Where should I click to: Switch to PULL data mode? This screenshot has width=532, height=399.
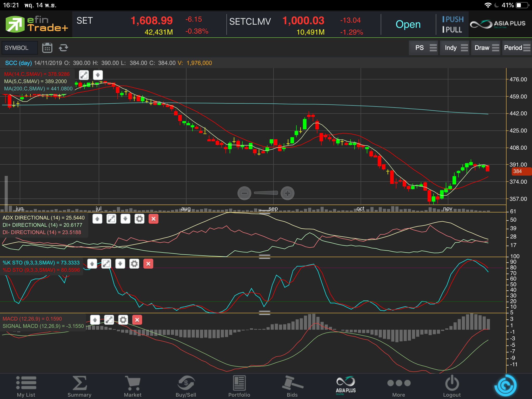click(x=452, y=30)
